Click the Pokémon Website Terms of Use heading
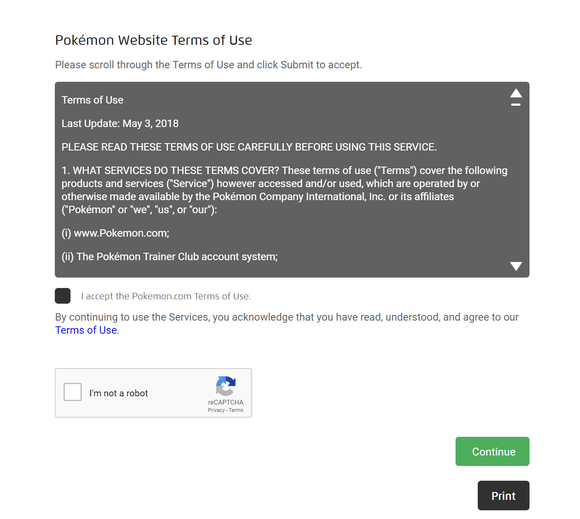Screen dimensions: 580x519 coord(154,40)
